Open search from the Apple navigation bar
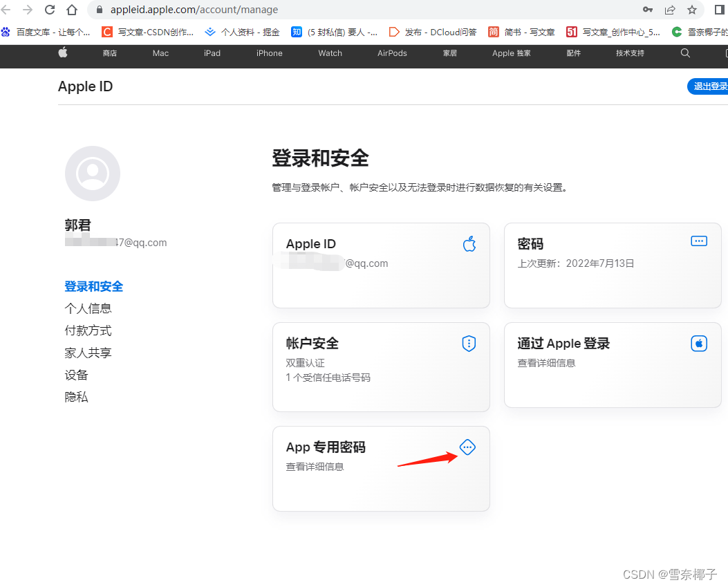This screenshot has height=587, width=728. (685, 53)
